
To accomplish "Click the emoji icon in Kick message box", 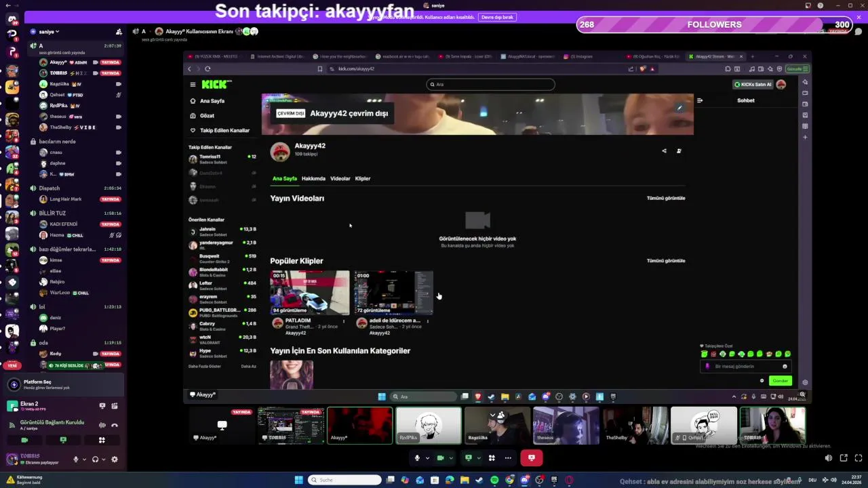I will tap(785, 367).
